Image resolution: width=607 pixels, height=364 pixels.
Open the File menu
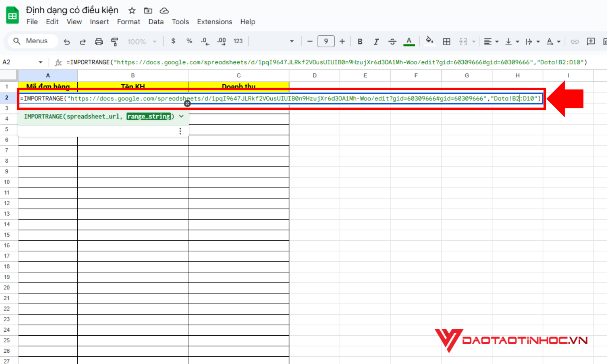click(x=32, y=22)
